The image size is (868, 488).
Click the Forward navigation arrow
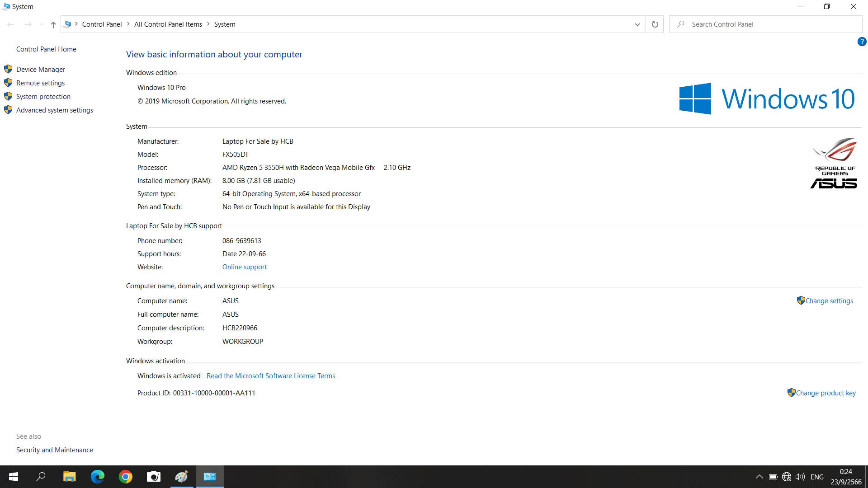point(28,24)
